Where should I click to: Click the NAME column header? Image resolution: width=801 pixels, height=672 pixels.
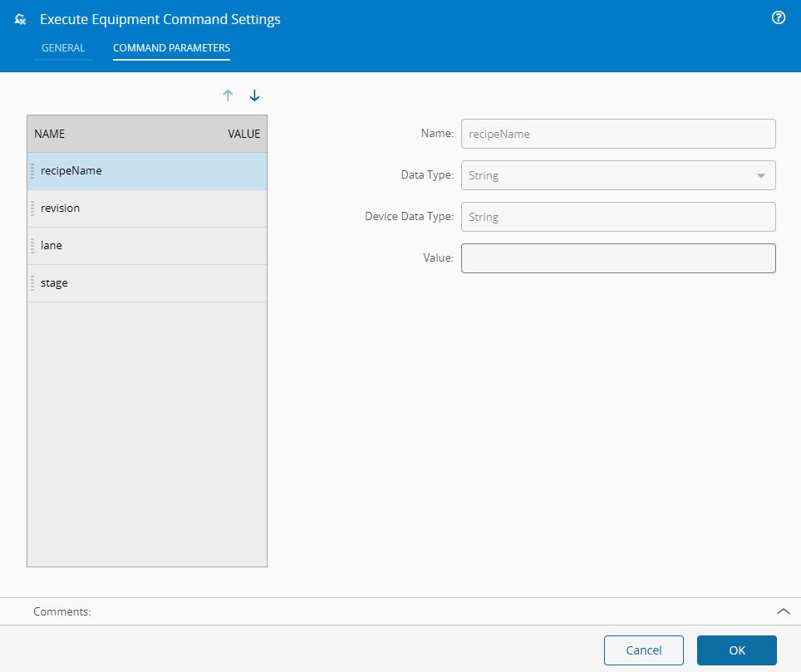coord(49,134)
